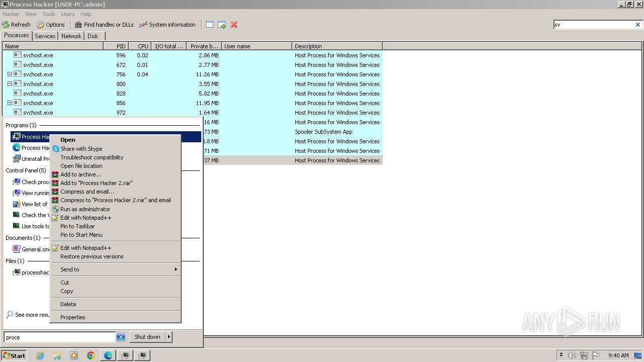Screen dimensions: 644x362
Task: Choose Delete in the context menu
Action: tap(116, 304)
